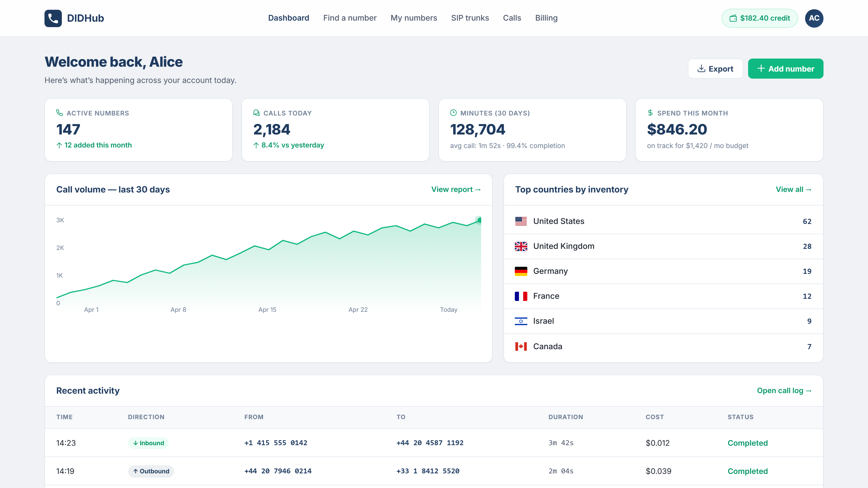This screenshot has width=868, height=488.
Task: Click the $0.039 cost cell
Action: [x=658, y=471]
